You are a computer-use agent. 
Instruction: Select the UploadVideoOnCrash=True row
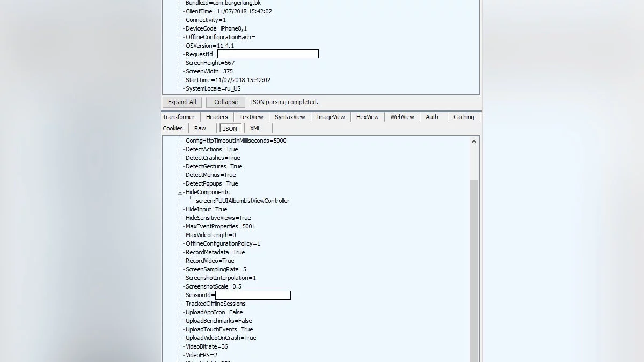(x=221, y=338)
